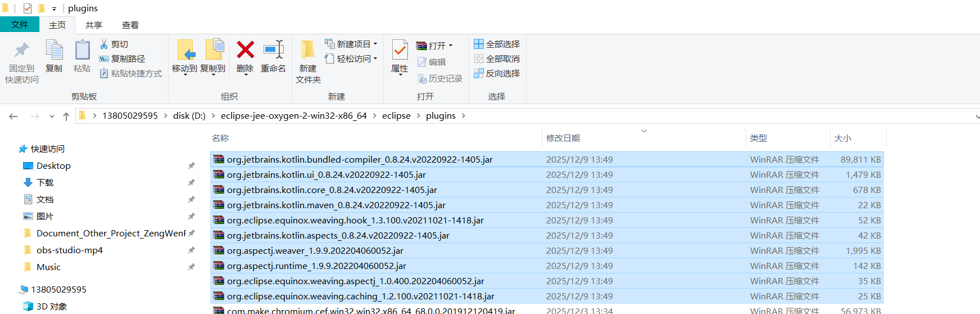This screenshot has width=980, height=314.
Task: Click the forward navigation arrow
Action: point(35,116)
